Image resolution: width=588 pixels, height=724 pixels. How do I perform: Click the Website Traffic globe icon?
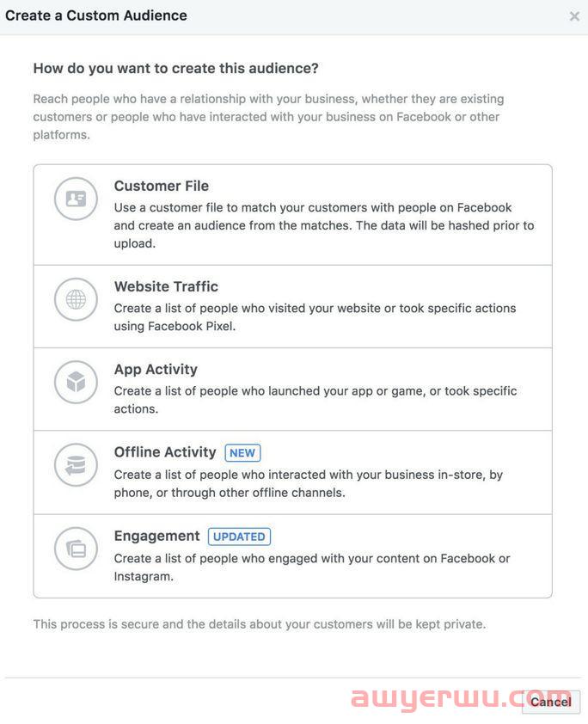[76, 300]
